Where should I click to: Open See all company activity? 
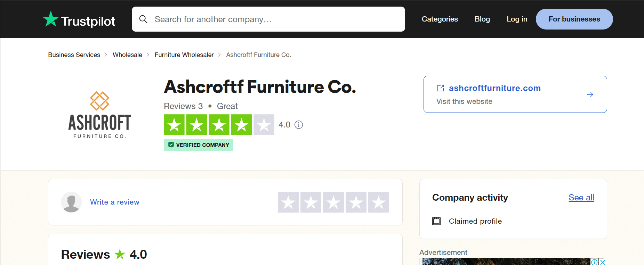click(581, 198)
